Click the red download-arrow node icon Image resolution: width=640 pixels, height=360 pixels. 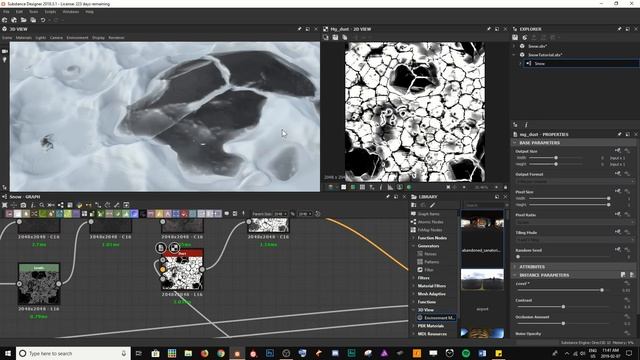(184, 213)
